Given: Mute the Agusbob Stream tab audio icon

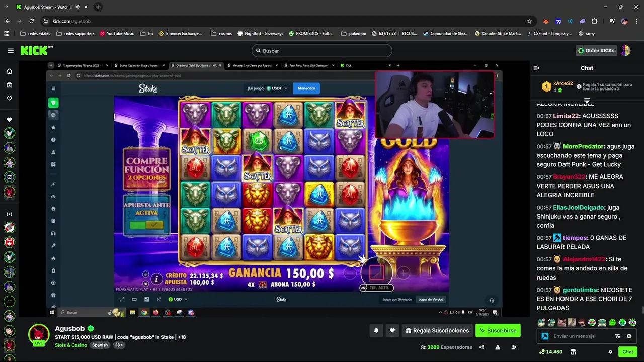Looking at the screenshot, I should pyautogui.click(x=77, y=7).
